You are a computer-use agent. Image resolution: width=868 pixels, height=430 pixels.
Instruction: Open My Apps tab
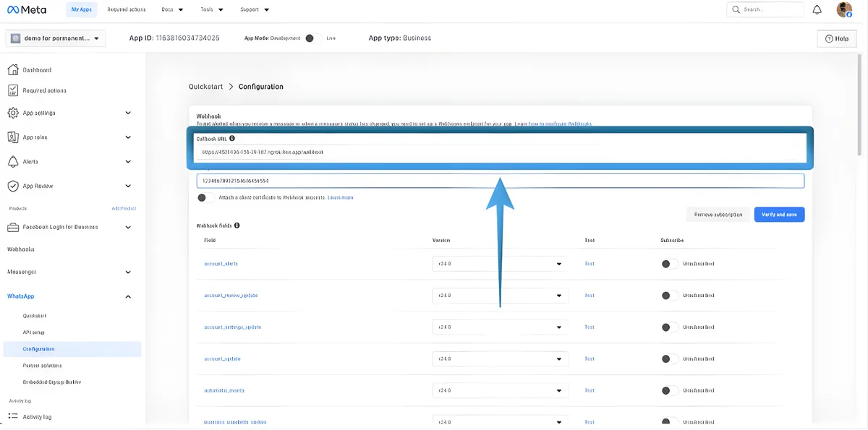click(81, 9)
